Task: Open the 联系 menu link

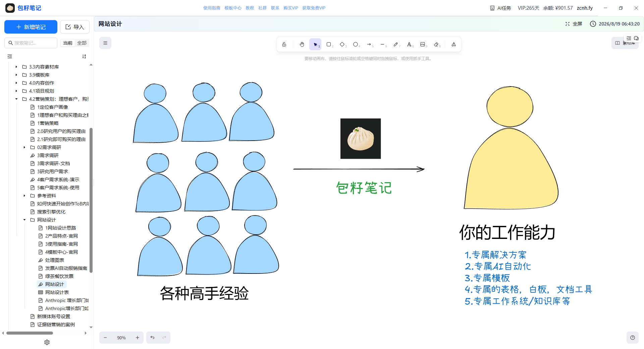Action: 275,8
